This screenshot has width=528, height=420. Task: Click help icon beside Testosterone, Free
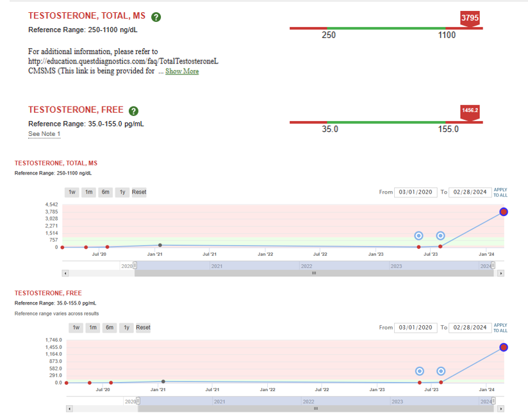click(x=134, y=111)
